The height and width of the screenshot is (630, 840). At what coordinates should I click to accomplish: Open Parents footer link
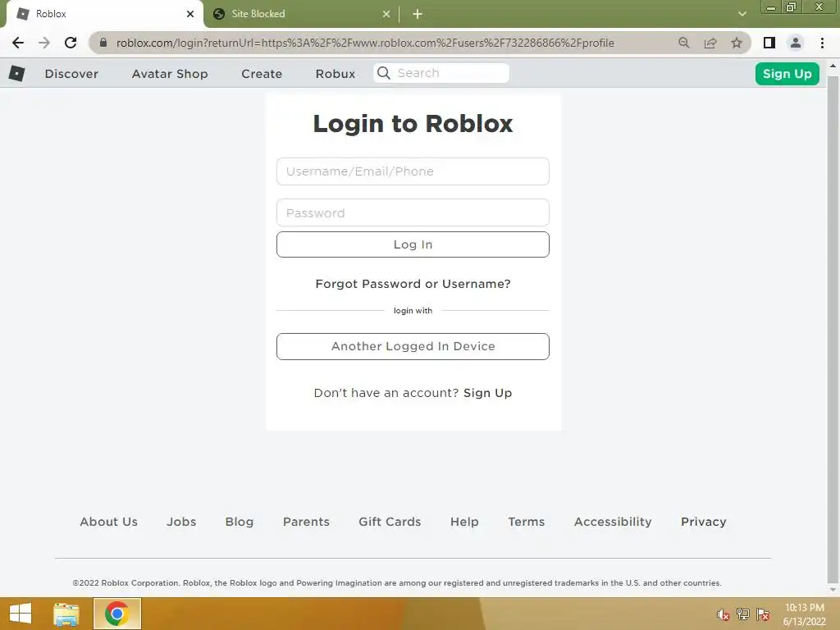[x=307, y=522]
